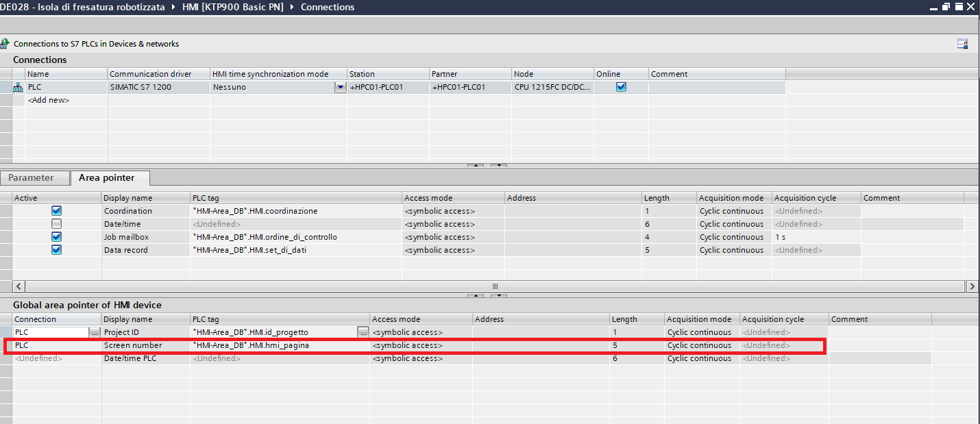Uncheck the Online checkbox for PLC connection
980x424 pixels.
621,87
